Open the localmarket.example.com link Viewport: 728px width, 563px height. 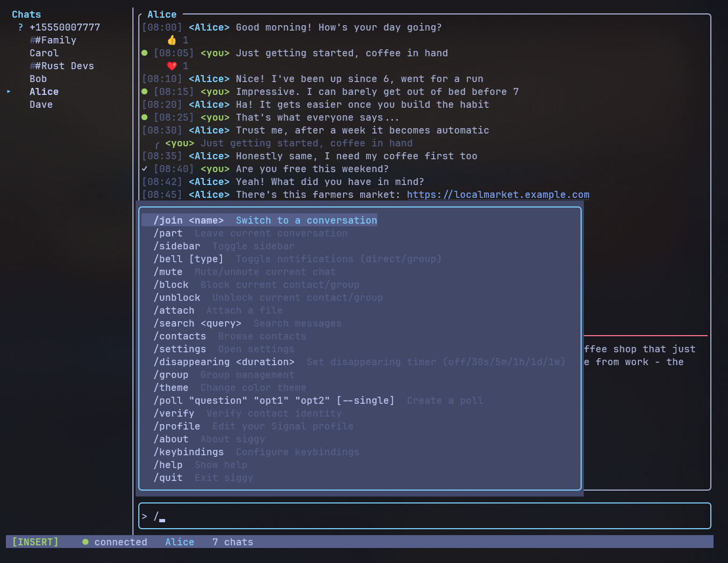click(x=497, y=194)
